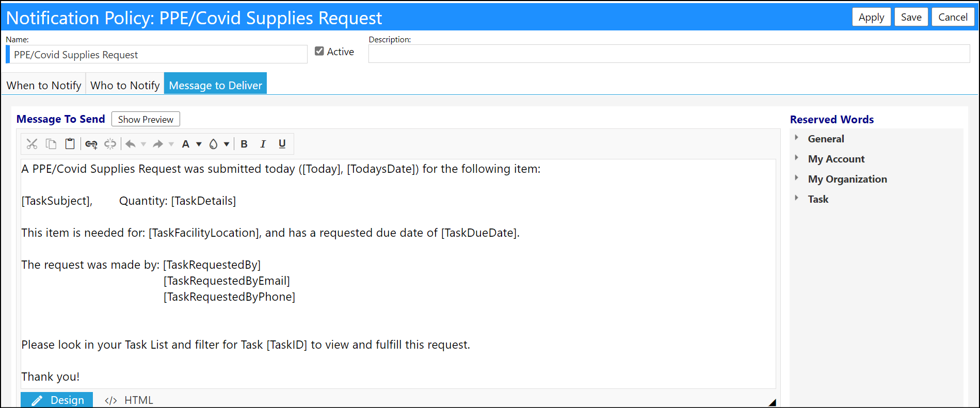This screenshot has height=408, width=980.
Task: Toggle Underline formatting
Action: (282, 144)
